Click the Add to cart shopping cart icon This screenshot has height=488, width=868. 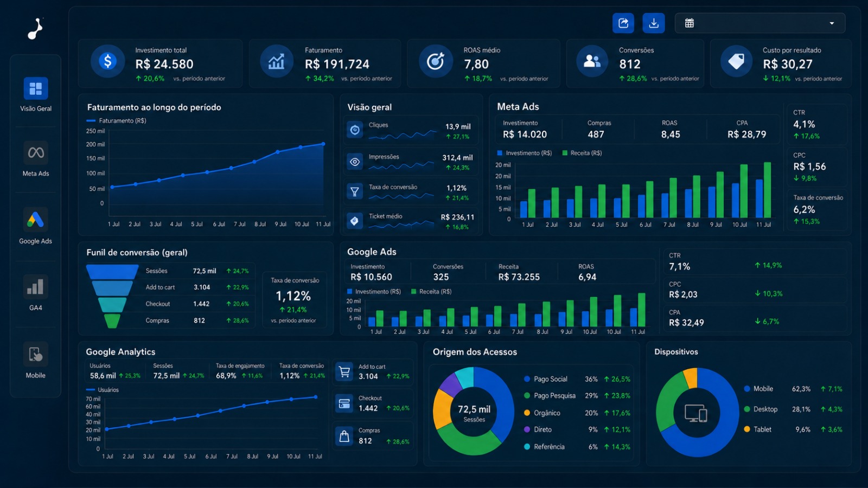click(344, 371)
